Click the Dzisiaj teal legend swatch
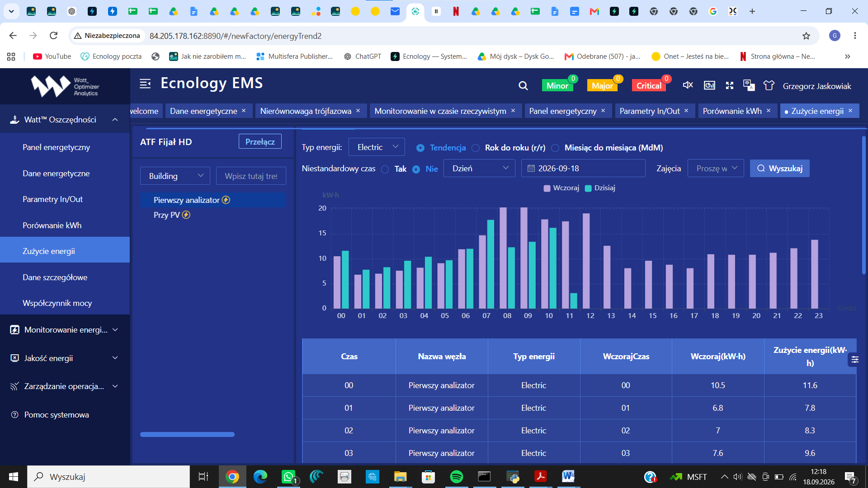The width and height of the screenshot is (868, 488). point(588,188)
